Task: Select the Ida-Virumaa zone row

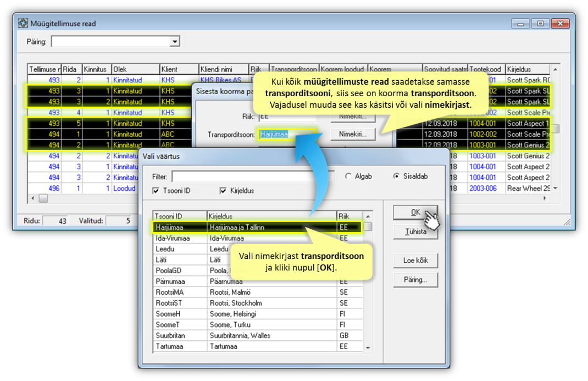Action: click(258, 238)
